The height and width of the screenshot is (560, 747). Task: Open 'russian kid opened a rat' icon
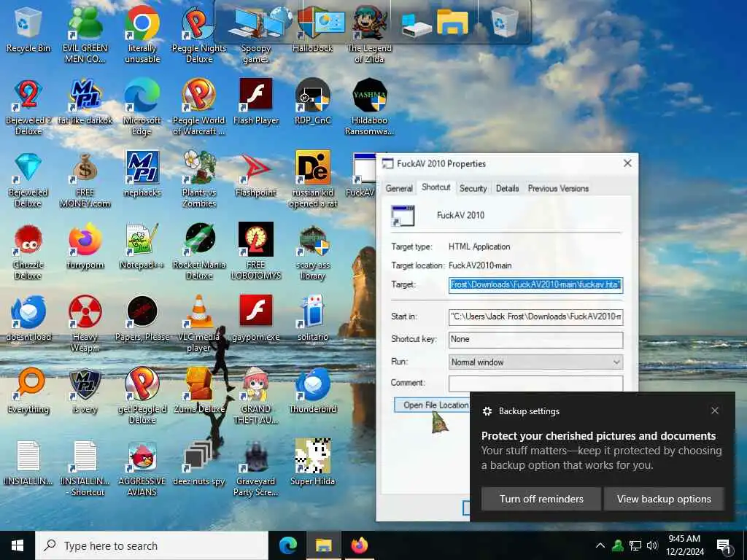click(312, 180)
